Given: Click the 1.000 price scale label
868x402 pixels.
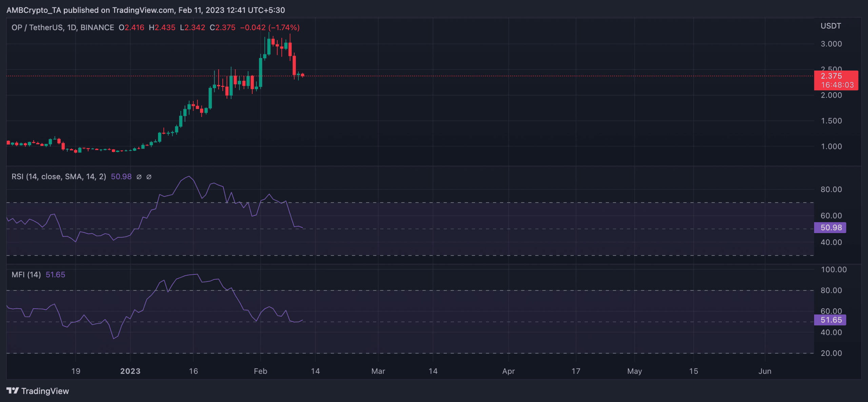Looking at the screenshot, I should pyautogui.click(x=831, y=147).
